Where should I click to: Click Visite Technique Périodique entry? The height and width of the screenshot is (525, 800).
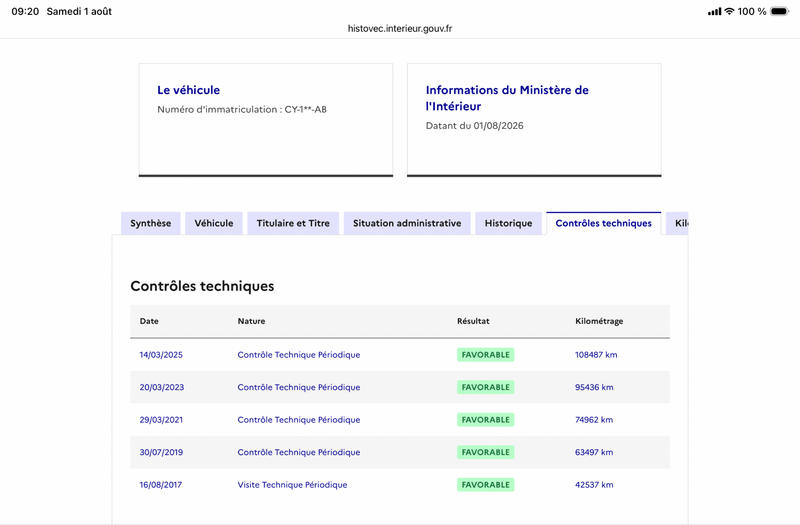pyautogui.click(x=292, y=485)
